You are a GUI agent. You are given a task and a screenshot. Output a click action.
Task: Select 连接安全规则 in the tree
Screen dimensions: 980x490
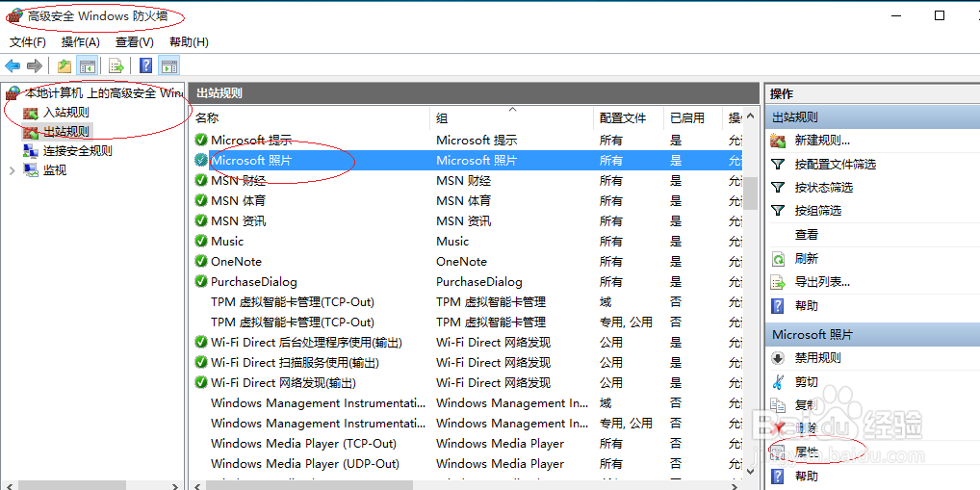click(x=78, y=150)
